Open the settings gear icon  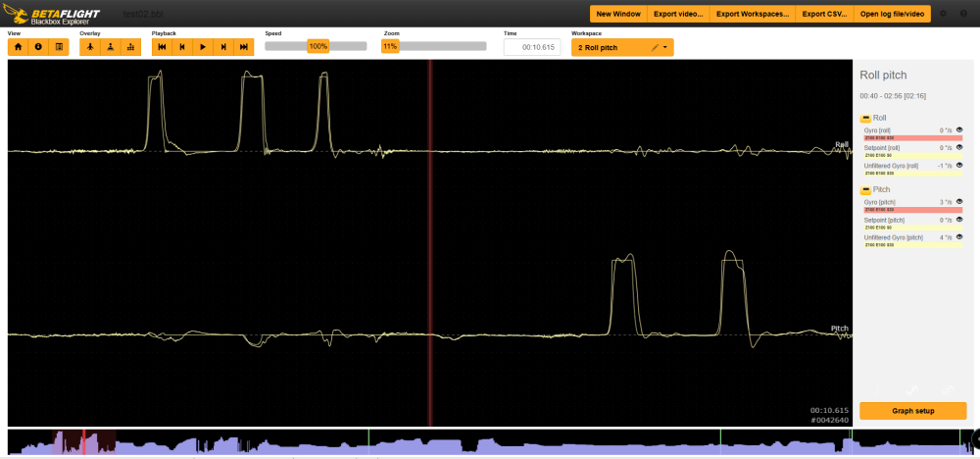944,14
